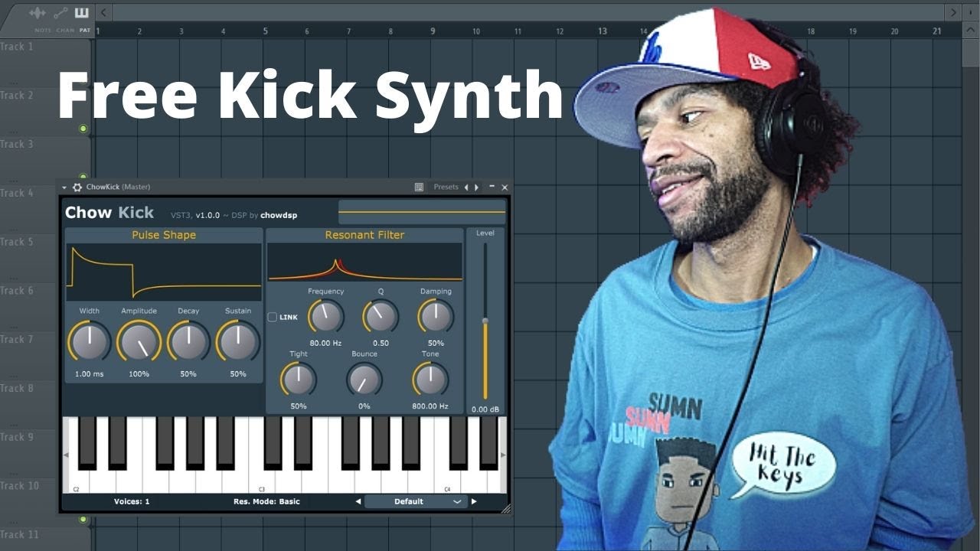
Task: Click the playlist scroll-right arrow at top right
Action: click(953, 12)
